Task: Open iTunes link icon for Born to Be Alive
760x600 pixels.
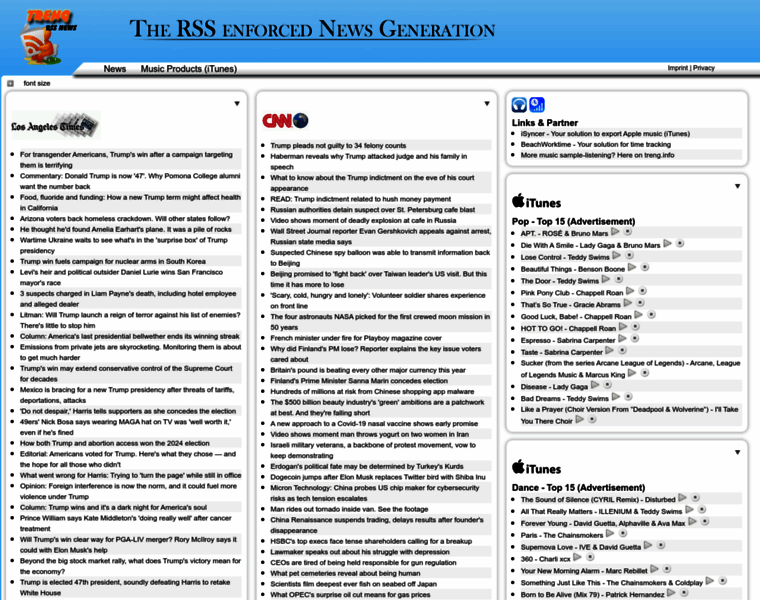Action: pyautogui.click(x=684, y=593)
